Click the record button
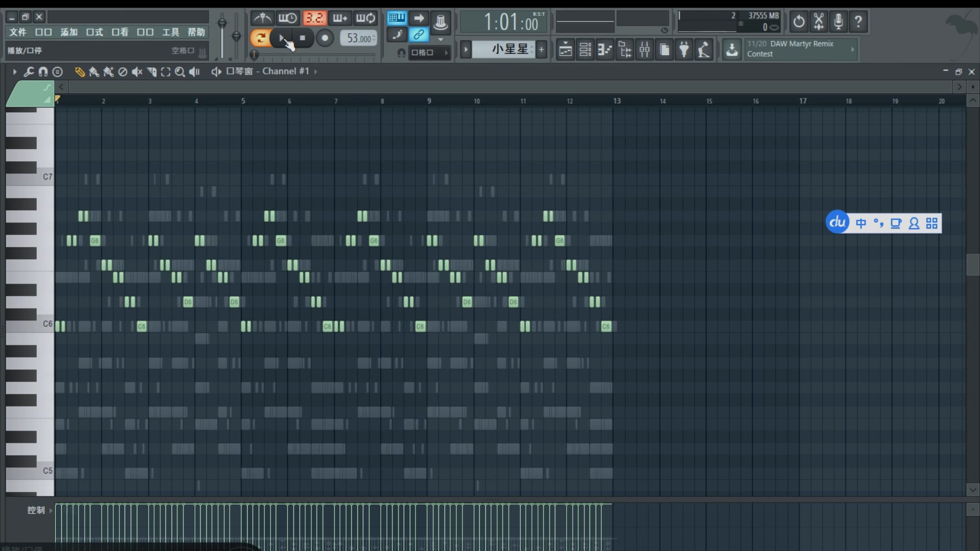Screen dimensions: 980x551 pos(325,38)
